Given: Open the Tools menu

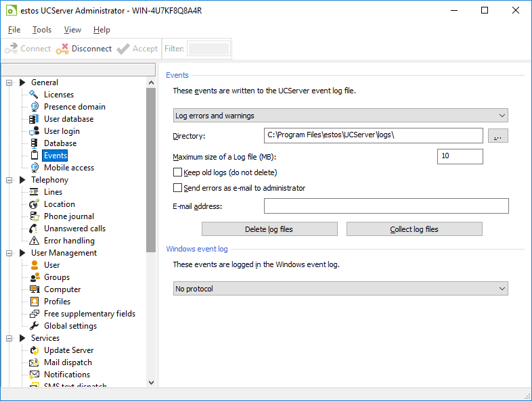Looking at the screenshot, I should point(42,30).
